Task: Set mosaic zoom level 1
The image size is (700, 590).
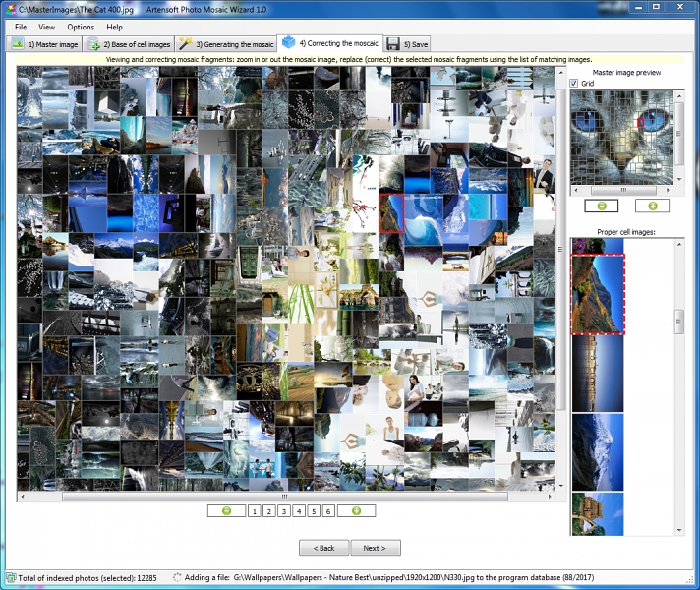Action: pyautogui.click(x=254, y=511)
